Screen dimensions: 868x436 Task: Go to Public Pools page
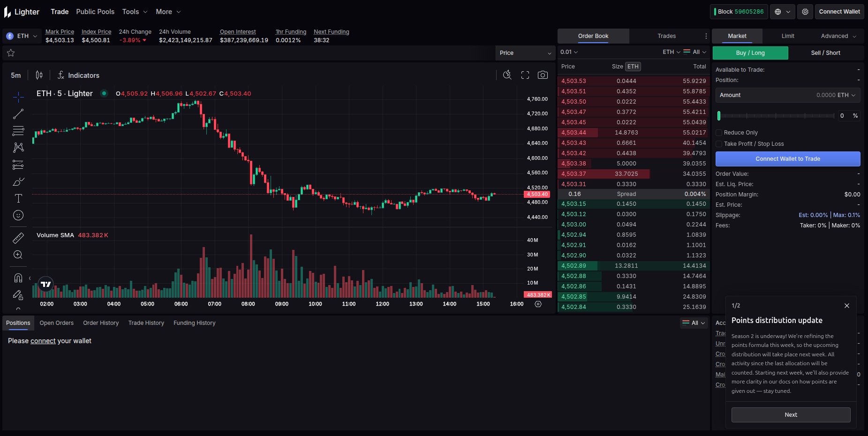[95, 12]
